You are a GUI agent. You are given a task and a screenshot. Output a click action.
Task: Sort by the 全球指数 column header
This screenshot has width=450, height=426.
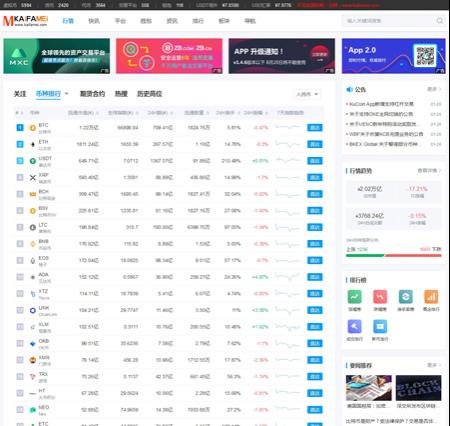click(123, 113)
